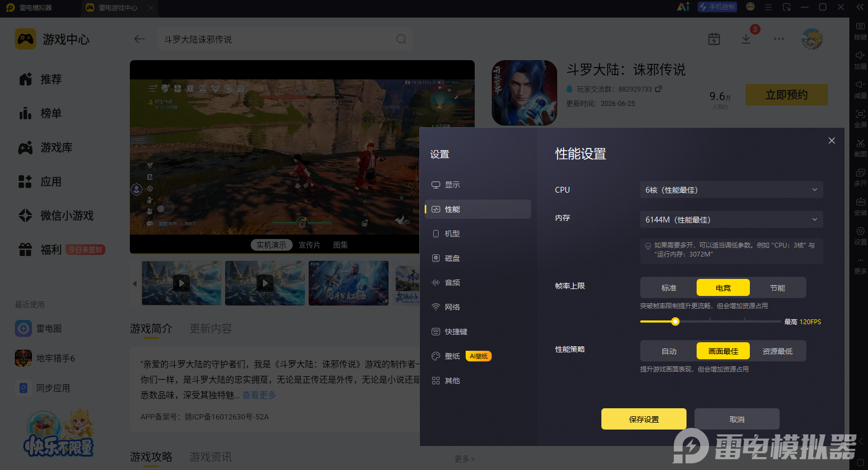Focus the game search field
Image resolution: width=868 pixels, height=470 pixels.
(285, 39)
